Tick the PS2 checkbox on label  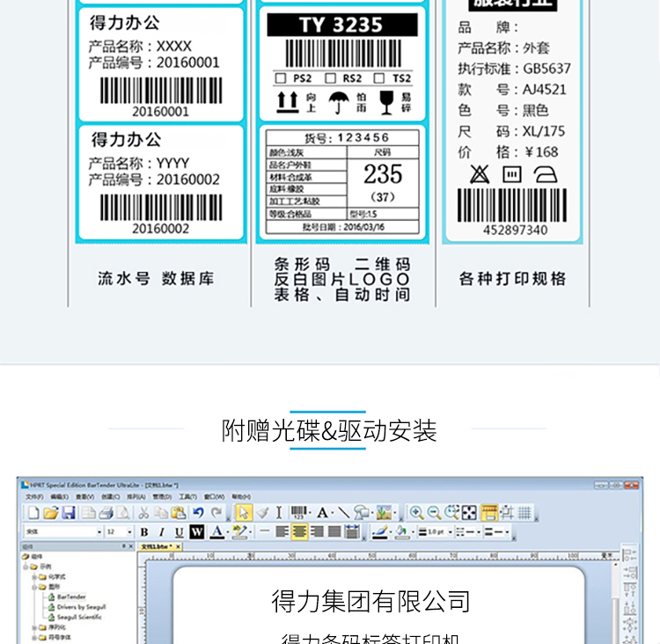(281, 78)
